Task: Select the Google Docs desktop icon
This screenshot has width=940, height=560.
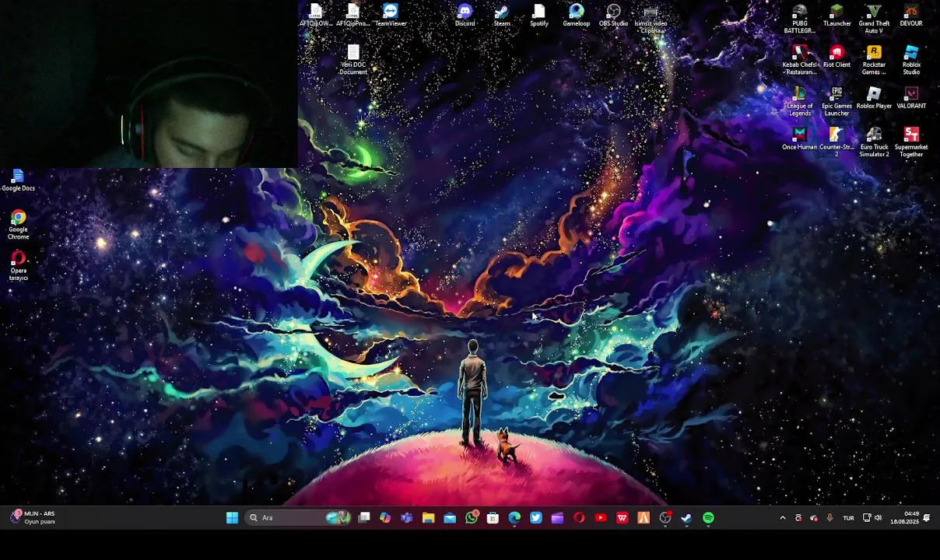Action: pos(18,180)
